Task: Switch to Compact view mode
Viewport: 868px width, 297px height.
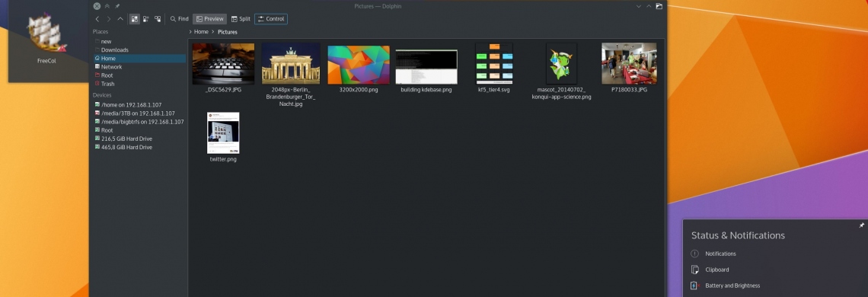Action: [x=146, y=19]
